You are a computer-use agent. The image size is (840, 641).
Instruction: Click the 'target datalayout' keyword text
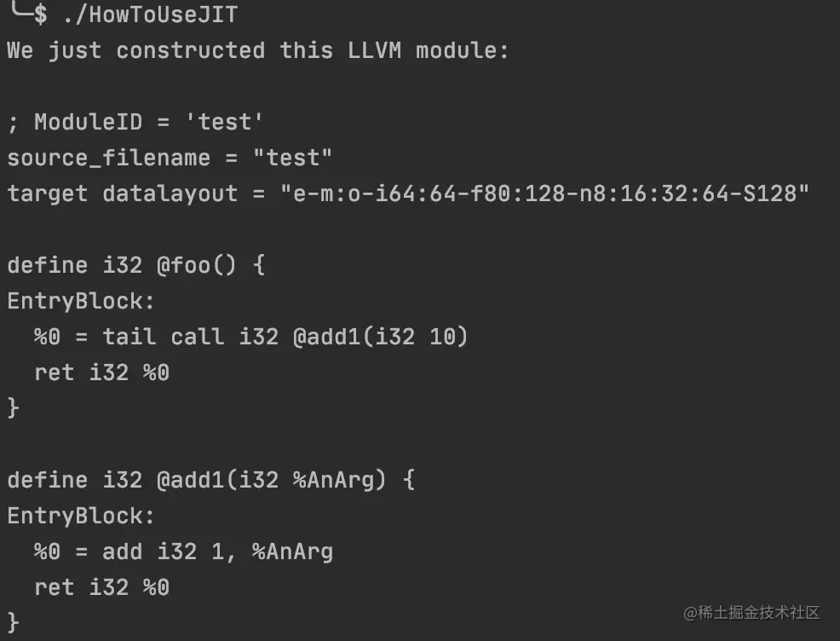tap(122, 193)
